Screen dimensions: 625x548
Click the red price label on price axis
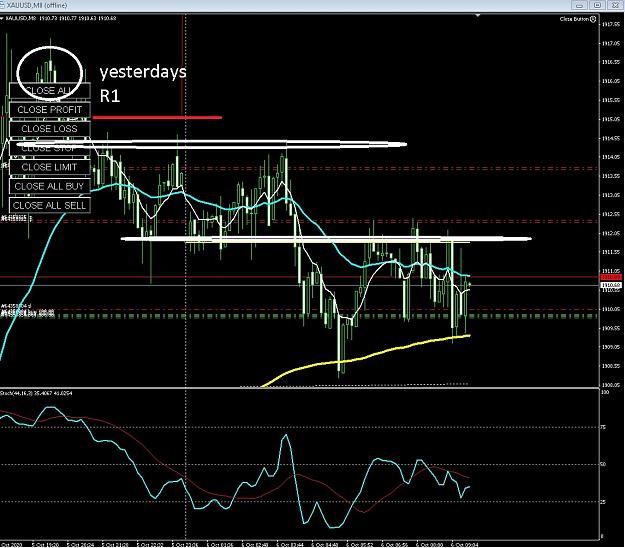pyautogui.click(x=611, y=277)
